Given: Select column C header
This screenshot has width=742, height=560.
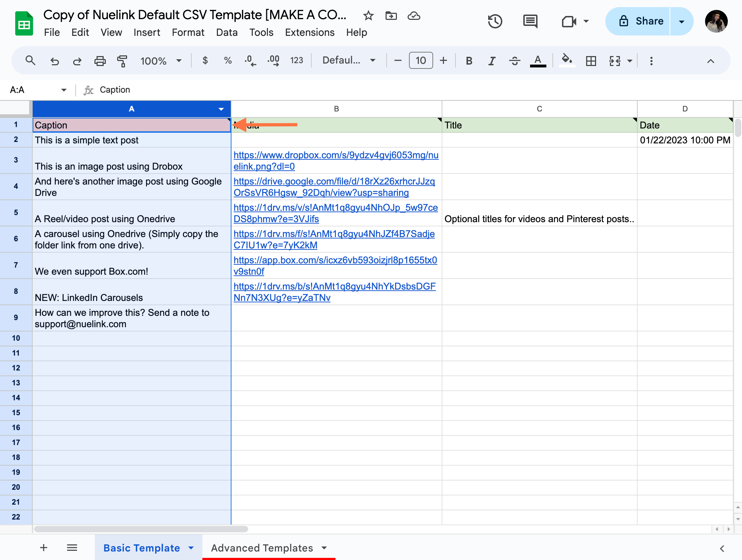Looking at the screenshot, I should tap(539, 109).
